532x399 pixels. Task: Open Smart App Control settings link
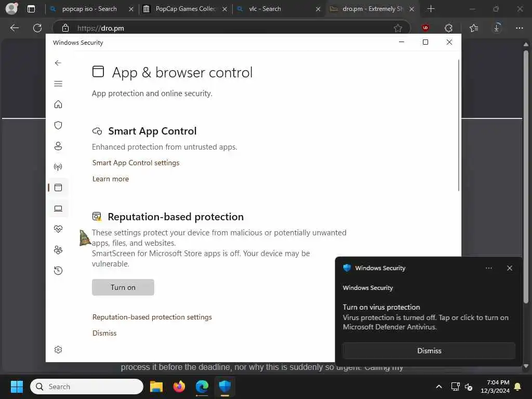136,163
